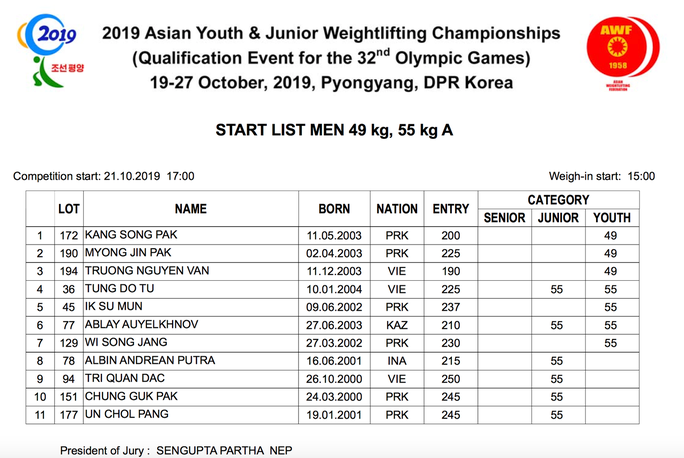Click the ENTRY column header
Screen dimensions: 684x458
click(450, 209)
